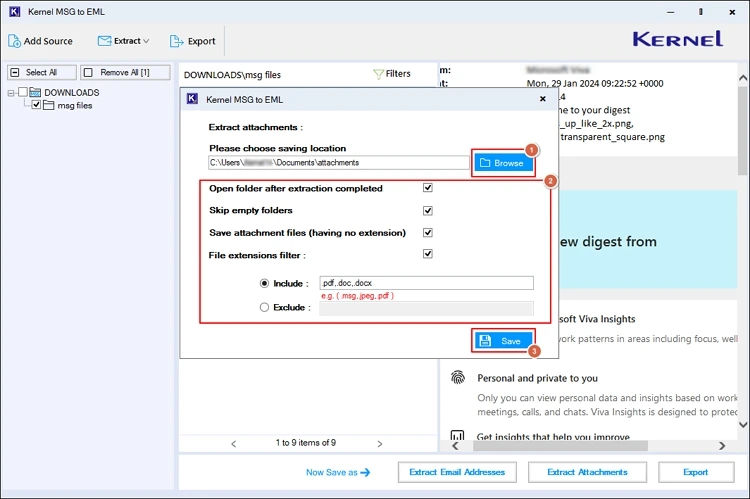The width and height of the screenshot is (750, 499).
Task: Toggle Open folder after extraction checkbox
Action: 428,188
